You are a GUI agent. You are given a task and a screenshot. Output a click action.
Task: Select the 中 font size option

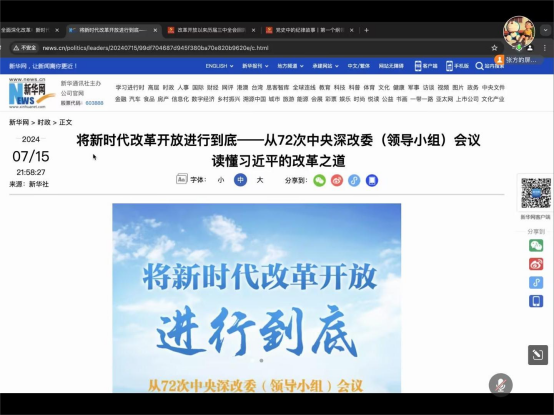coord(240,180)
